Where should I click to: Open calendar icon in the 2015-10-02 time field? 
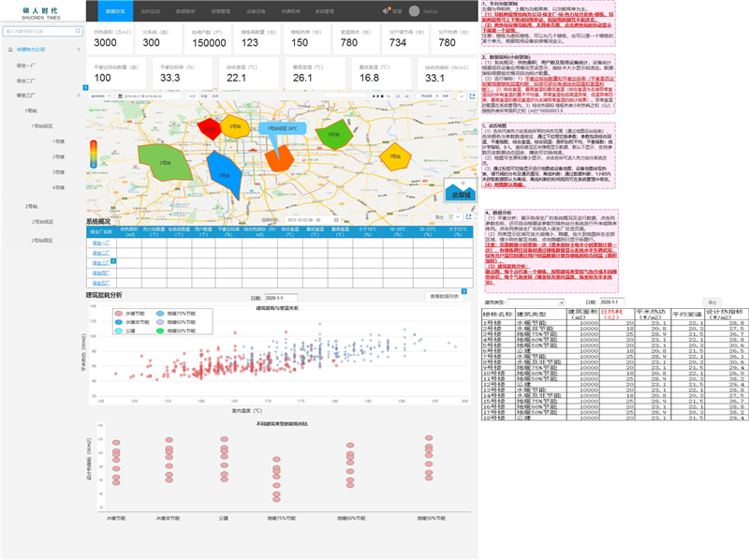pyautogui.click(x=336, y=220)
